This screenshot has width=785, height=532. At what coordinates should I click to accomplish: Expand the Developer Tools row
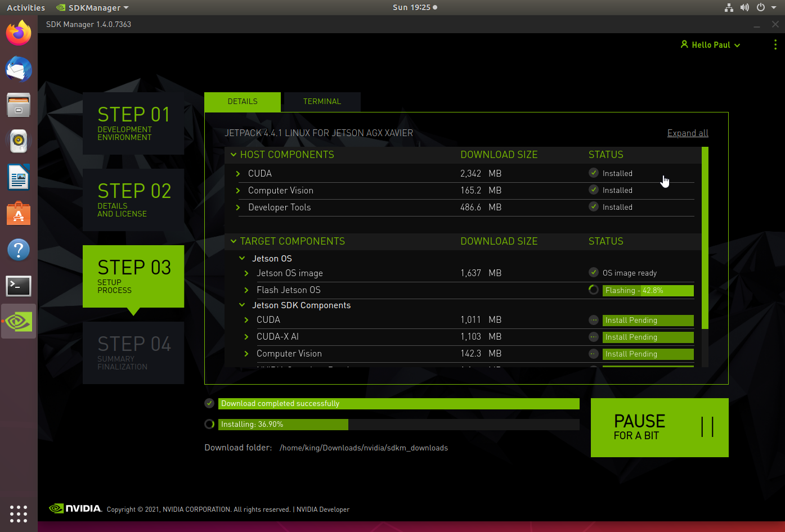point(238,208)
